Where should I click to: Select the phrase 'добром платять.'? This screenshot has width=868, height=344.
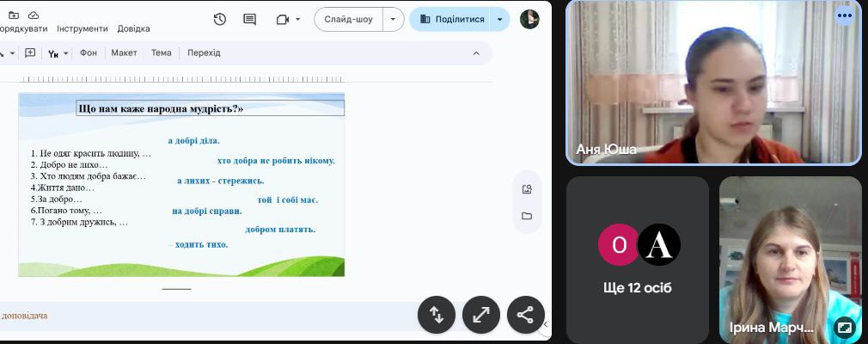281,229
